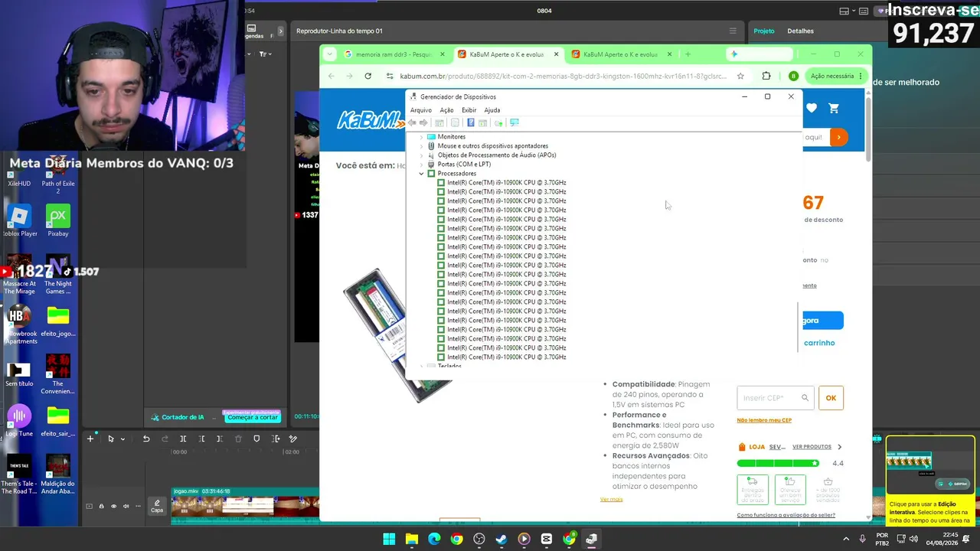
Task: Open the Pixabay desktop shortcut
Action: coord(58,220)
